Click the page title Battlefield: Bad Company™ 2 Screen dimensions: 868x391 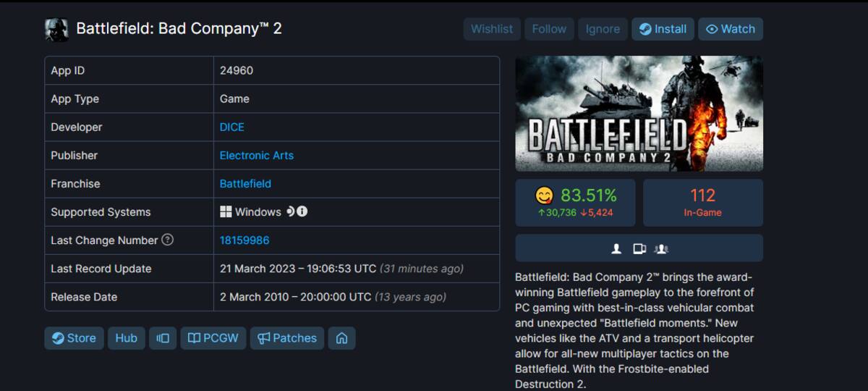[179, 29]
